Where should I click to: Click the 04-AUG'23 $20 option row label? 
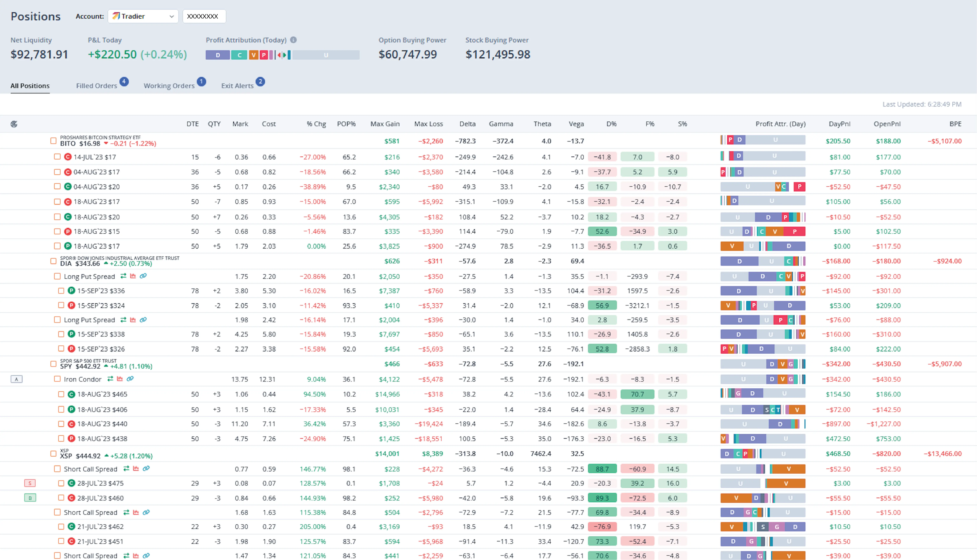pyautogui.click(x=97, y=187)
